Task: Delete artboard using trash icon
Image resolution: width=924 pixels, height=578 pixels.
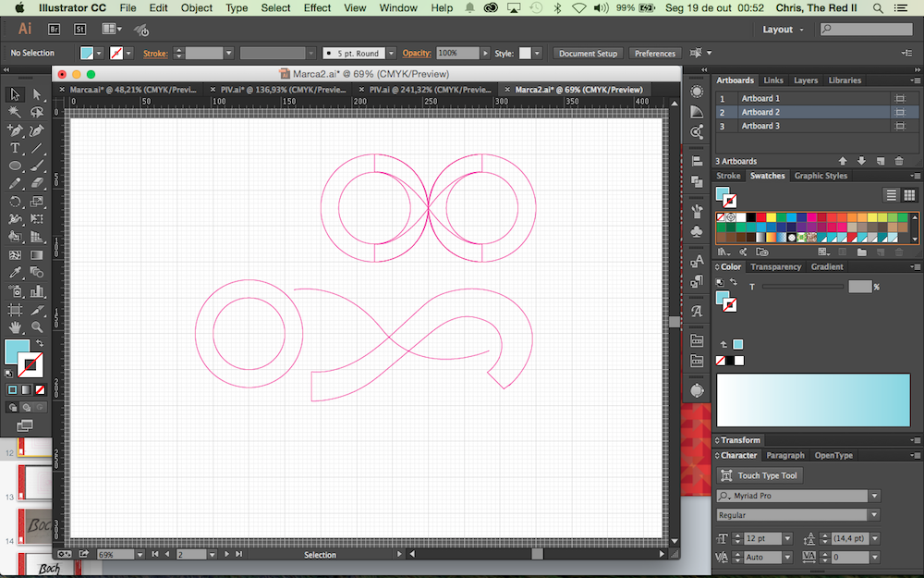Action: pos(899,161)
